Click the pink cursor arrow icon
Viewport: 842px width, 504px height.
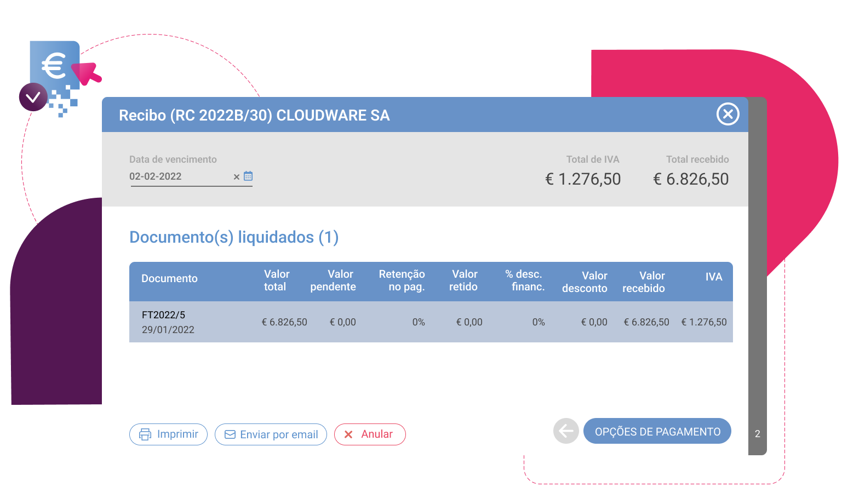click(87, 74)
